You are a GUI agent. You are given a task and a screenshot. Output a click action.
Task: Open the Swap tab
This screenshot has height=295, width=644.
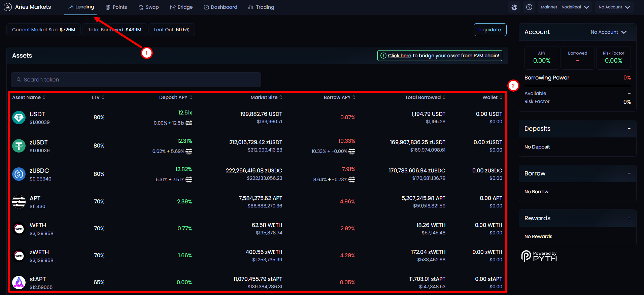(148, 7)
